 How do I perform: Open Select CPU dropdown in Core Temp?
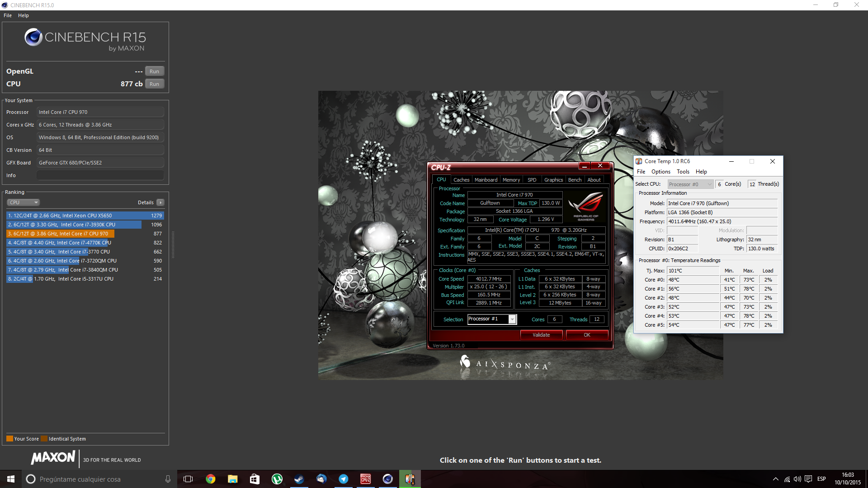(690, 184)
